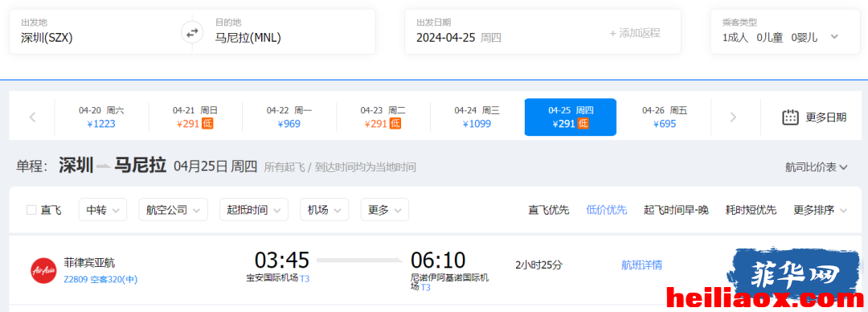
Task: Expand the 中转 transfer filter
Action: tap(103, 210)
